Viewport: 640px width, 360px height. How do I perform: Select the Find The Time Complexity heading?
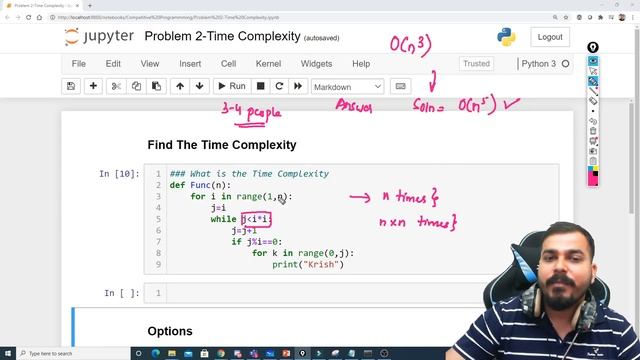pyautogui.click(x=222, y=145)
